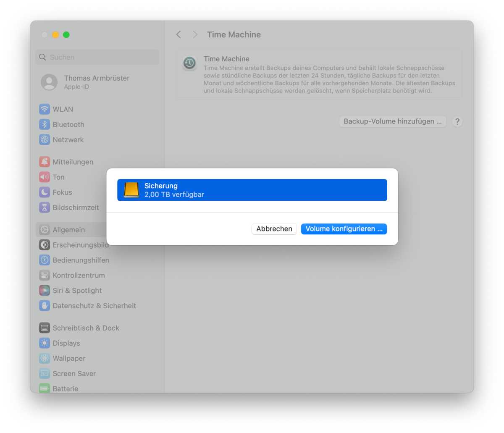The width and height of the screenshot is (504, 433).
Task: Cancel the dialog with Abbrechen
Action: [x=274, y=229]
